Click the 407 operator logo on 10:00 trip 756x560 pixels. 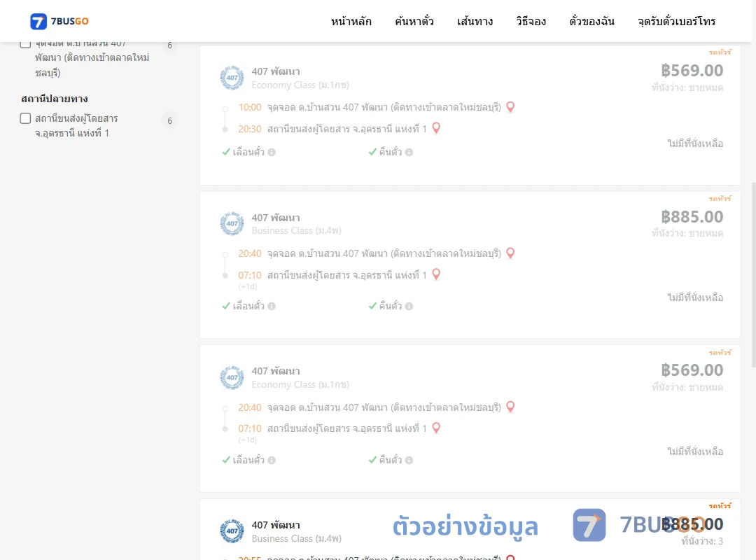pyautogui.click(x=232, y=78)
